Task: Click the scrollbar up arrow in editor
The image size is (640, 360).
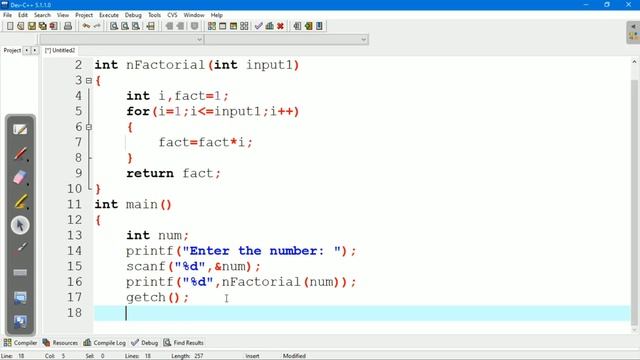Action: (x=634, y=62)
